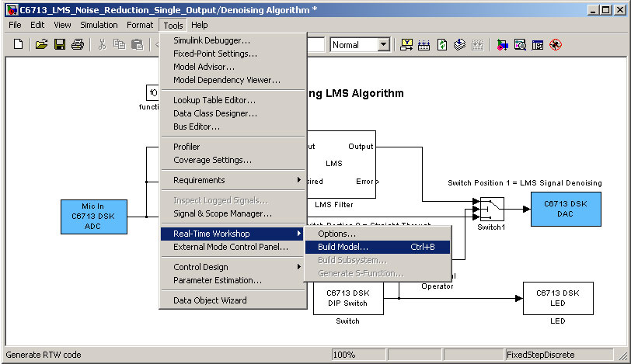Open the Model Explorer magnifier icon
This screenshot has width=631, height=364.
coord(520,44)
